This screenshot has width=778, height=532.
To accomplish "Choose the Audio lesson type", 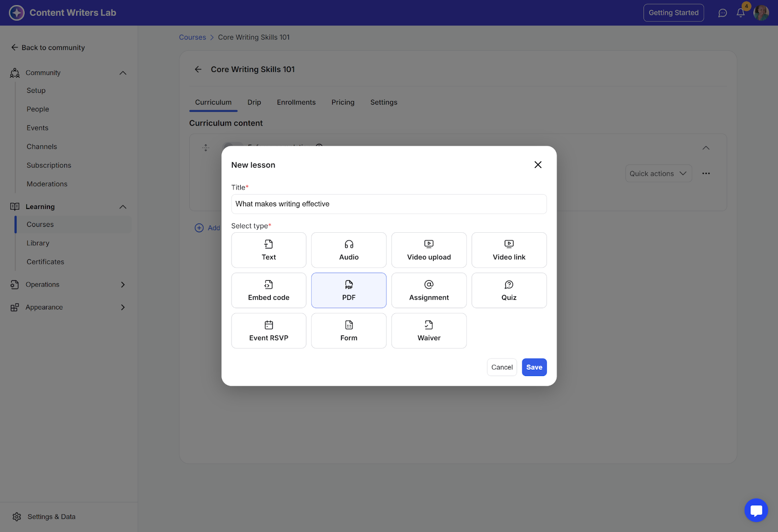I will [349, 250].
